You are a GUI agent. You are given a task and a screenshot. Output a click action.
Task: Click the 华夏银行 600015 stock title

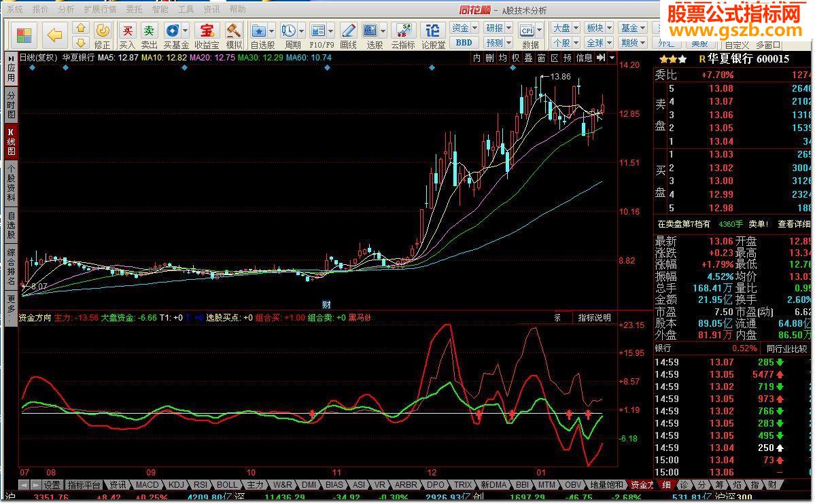[748, 59]
